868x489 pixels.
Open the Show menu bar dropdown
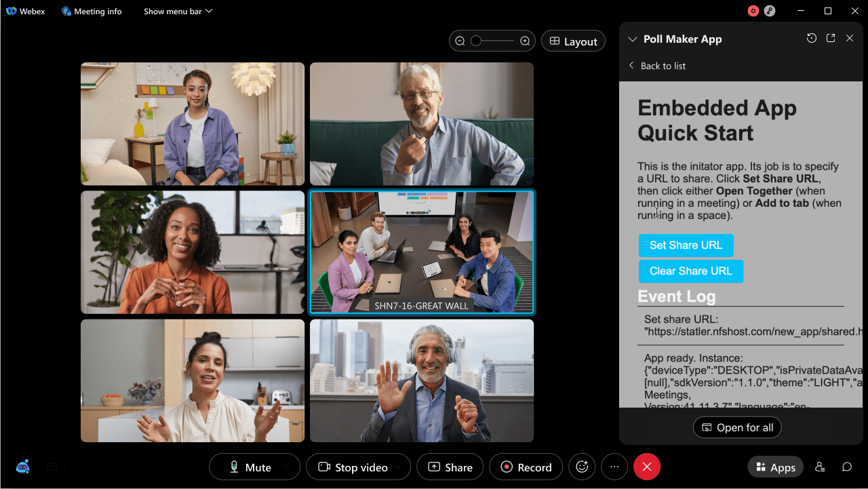(178, 11)
